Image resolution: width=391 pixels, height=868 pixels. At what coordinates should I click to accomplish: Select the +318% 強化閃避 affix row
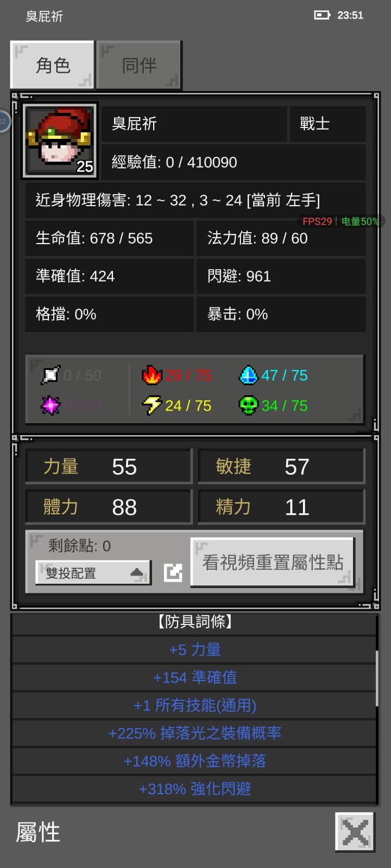coord(194,789)
